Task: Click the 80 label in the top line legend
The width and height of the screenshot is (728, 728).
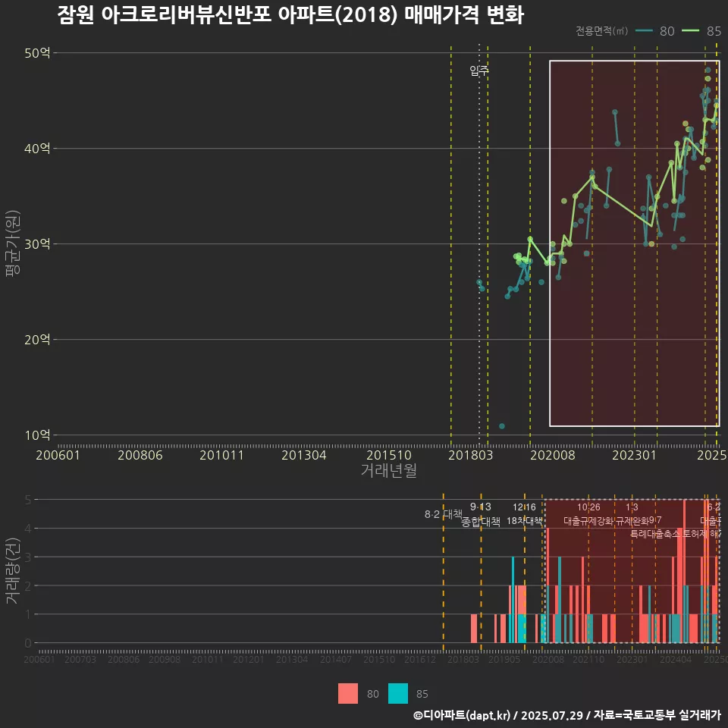Action: pyautogui.click(x=667, y=31)
